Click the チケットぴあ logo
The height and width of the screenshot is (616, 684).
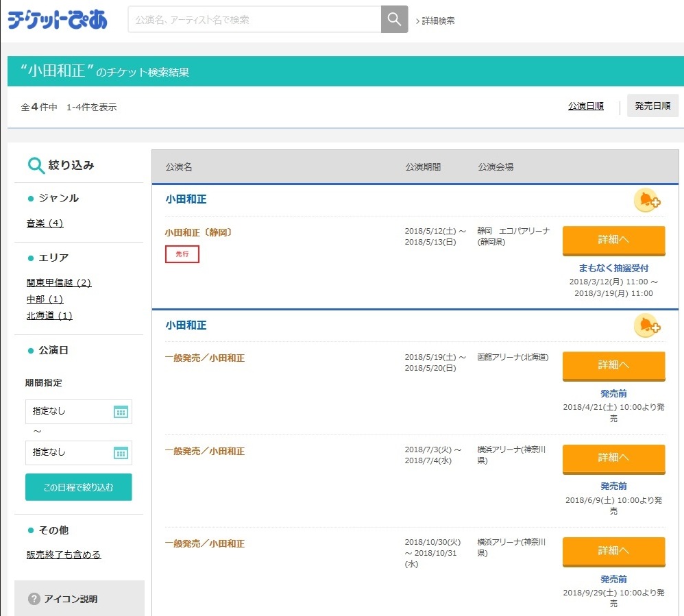pyautogui.click(x=58, y=20)
